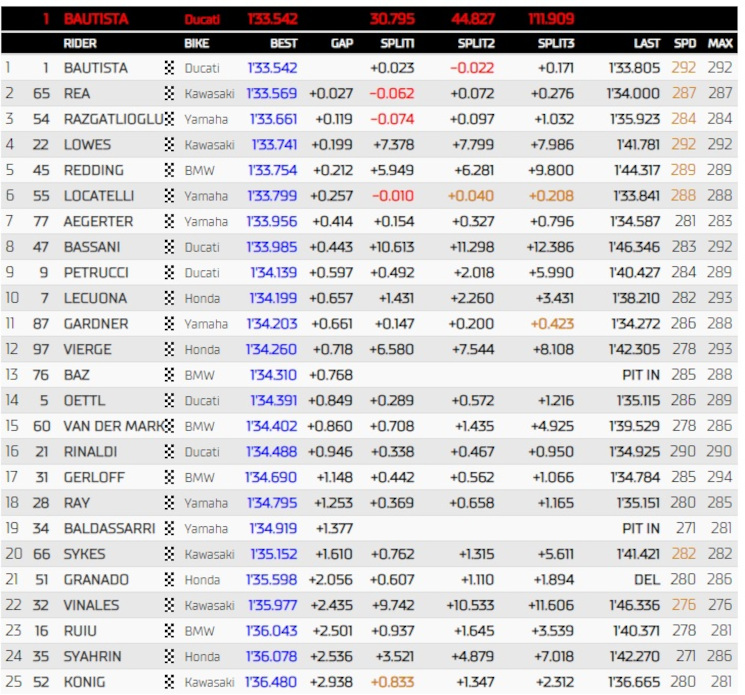Click the LAST column header
This screenshot has width=745, height=695.
(647, 44)
